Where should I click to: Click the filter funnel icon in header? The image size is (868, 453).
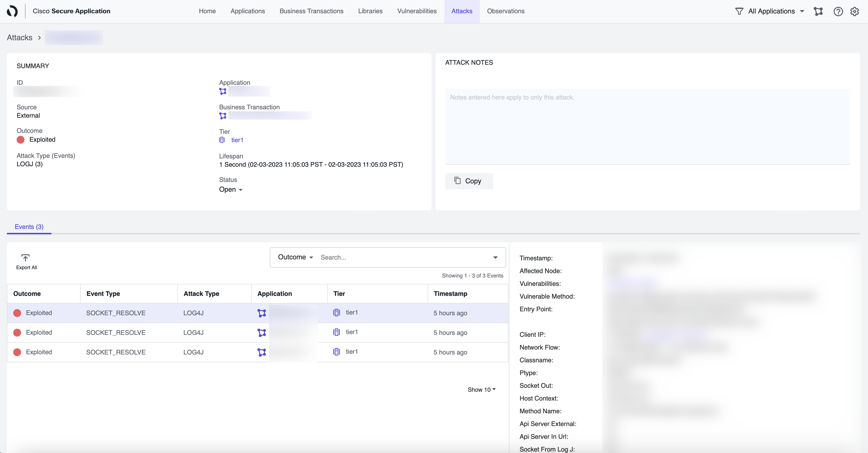click(x=739, y=11)
